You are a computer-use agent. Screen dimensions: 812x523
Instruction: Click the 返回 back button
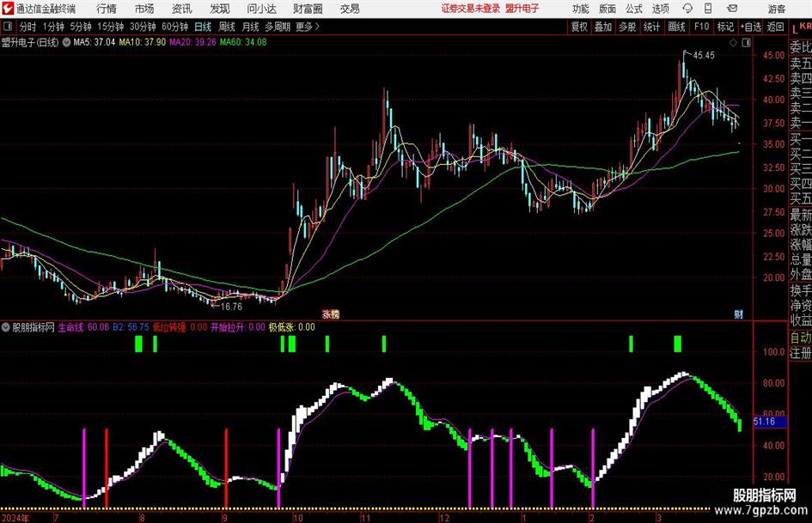click(775, 27)
